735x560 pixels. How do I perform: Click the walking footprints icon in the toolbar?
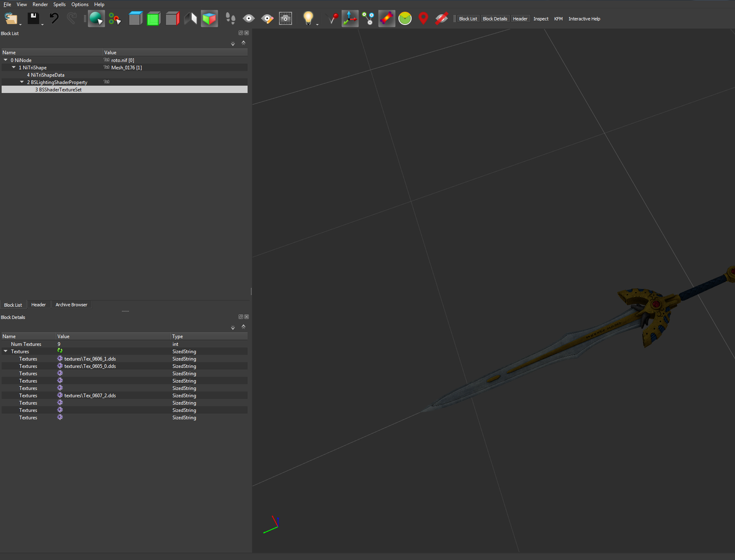pyautogui.click(x=230, y=19)
